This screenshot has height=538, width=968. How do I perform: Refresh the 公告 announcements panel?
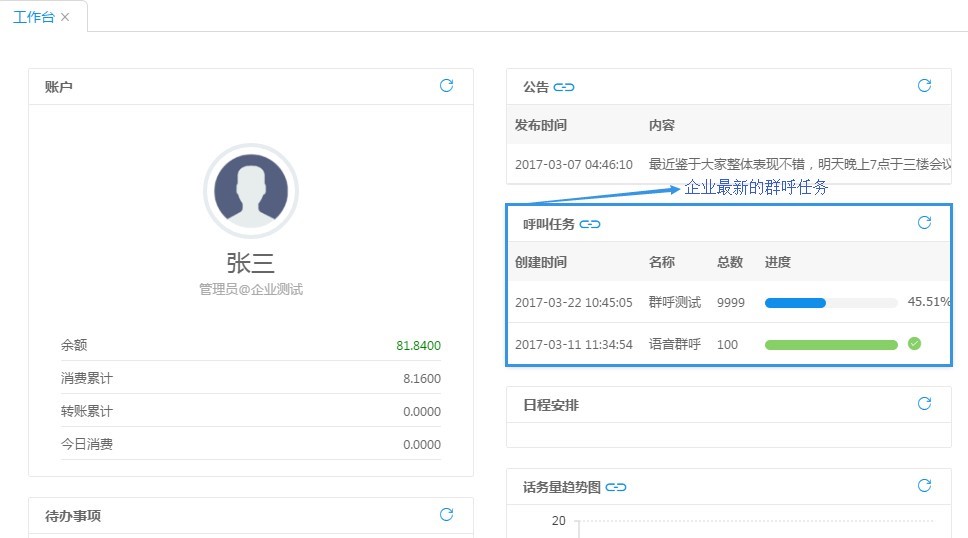(x=924, y=86)
